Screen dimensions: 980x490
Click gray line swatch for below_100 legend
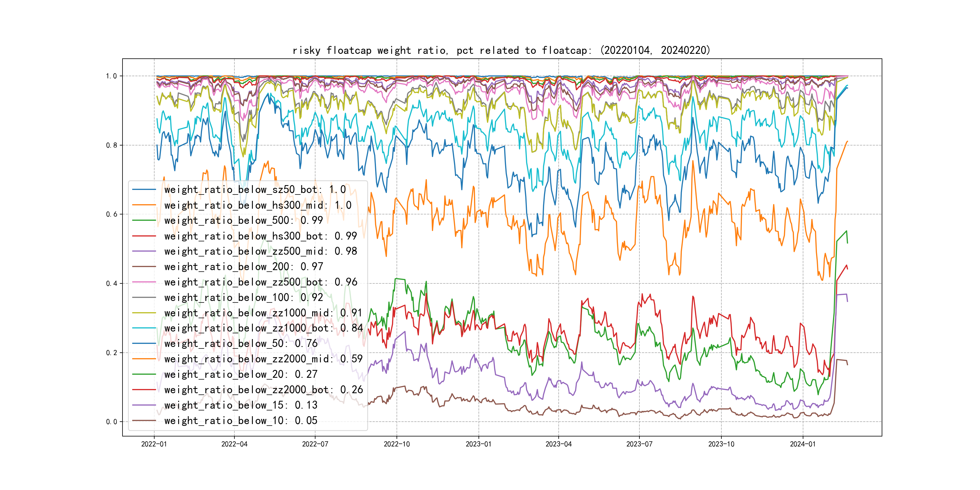click(144, 298)
